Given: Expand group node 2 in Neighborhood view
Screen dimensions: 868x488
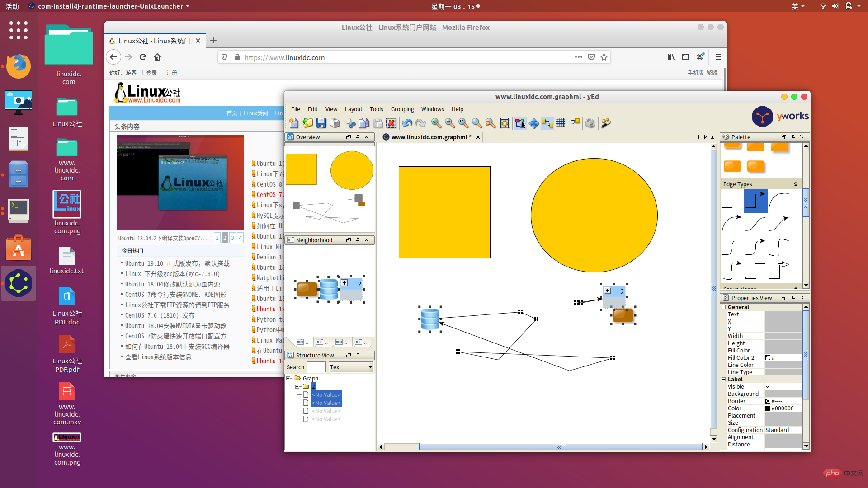Looking at the screenshot, I should coord(344,283).
